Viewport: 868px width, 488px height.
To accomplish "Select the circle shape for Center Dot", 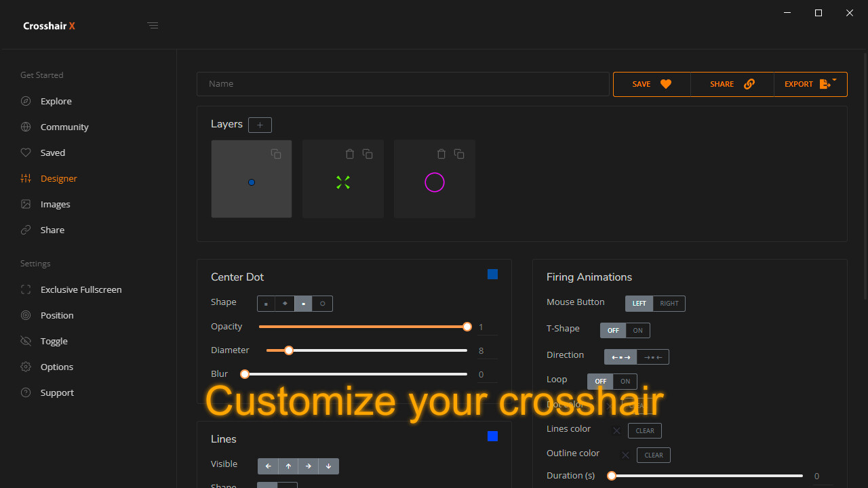I will point(322,304).
